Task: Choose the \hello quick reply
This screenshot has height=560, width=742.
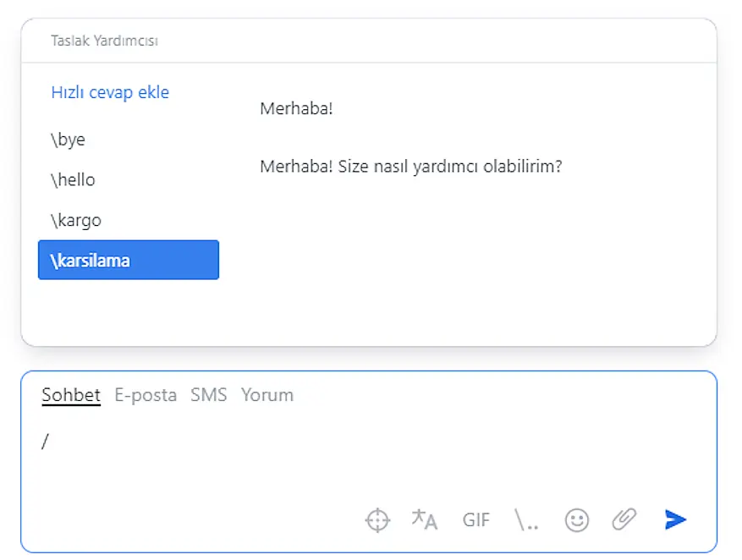Action: (74, 180)
